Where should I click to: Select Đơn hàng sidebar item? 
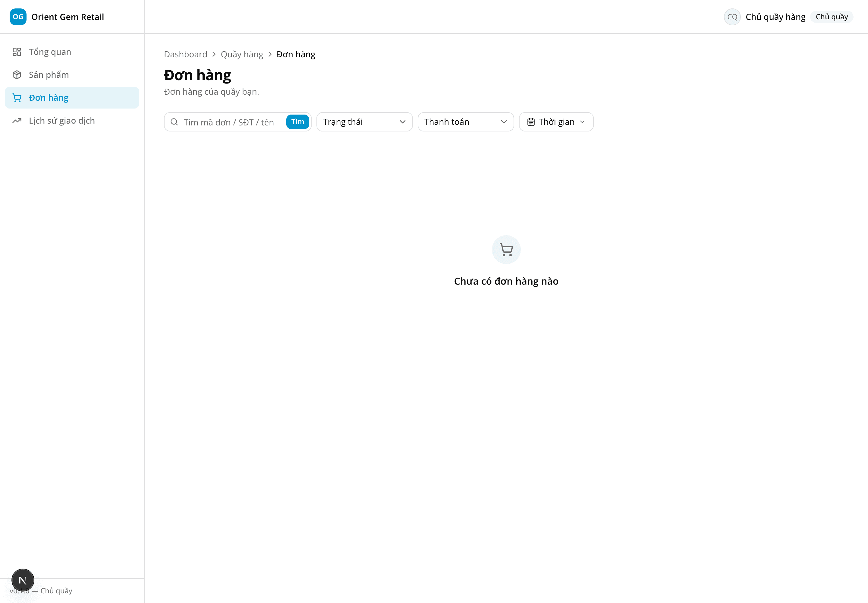tap(72, 98)
